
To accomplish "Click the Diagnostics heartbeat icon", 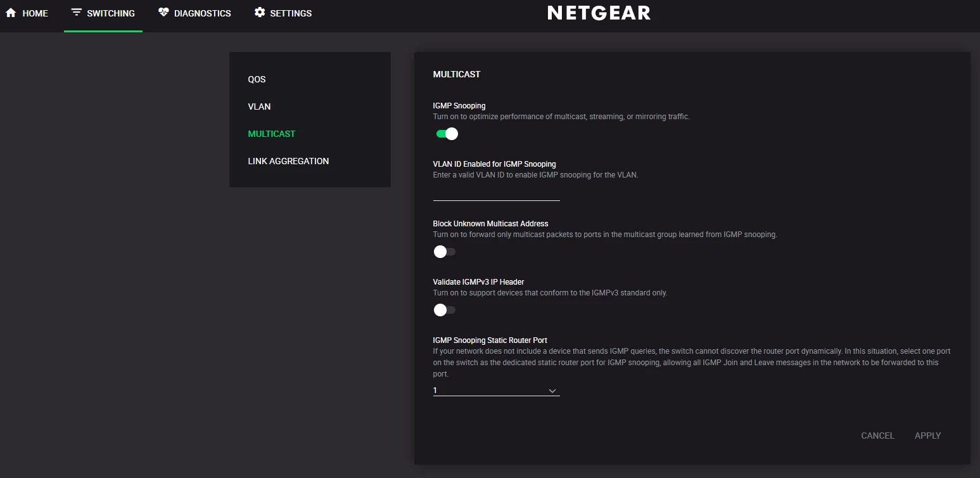I will tap(163, 13).
